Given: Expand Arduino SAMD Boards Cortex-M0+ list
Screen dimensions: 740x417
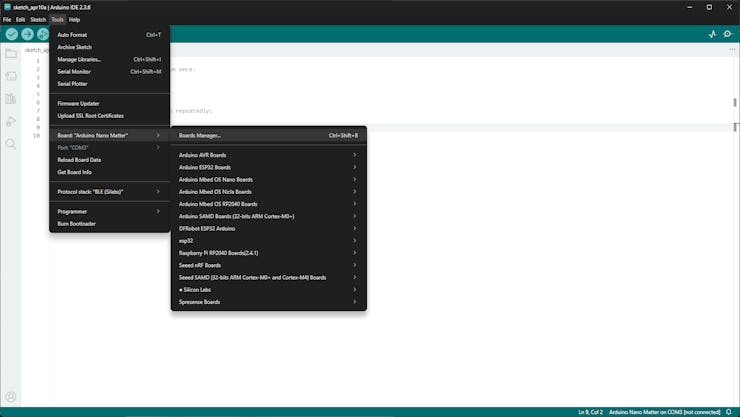Looking at the screenshot, I should (269, 217).
